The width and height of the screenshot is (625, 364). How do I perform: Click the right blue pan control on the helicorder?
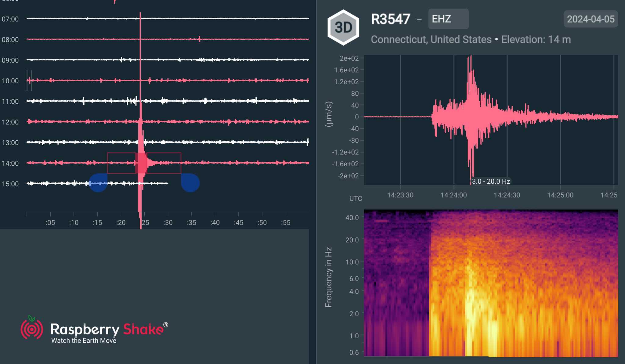point(190,183)
